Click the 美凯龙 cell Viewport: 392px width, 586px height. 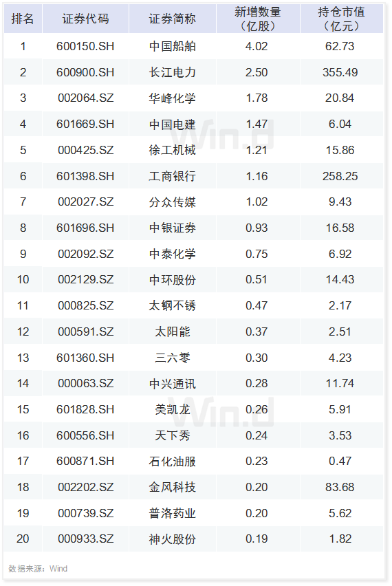click(172, 410)
